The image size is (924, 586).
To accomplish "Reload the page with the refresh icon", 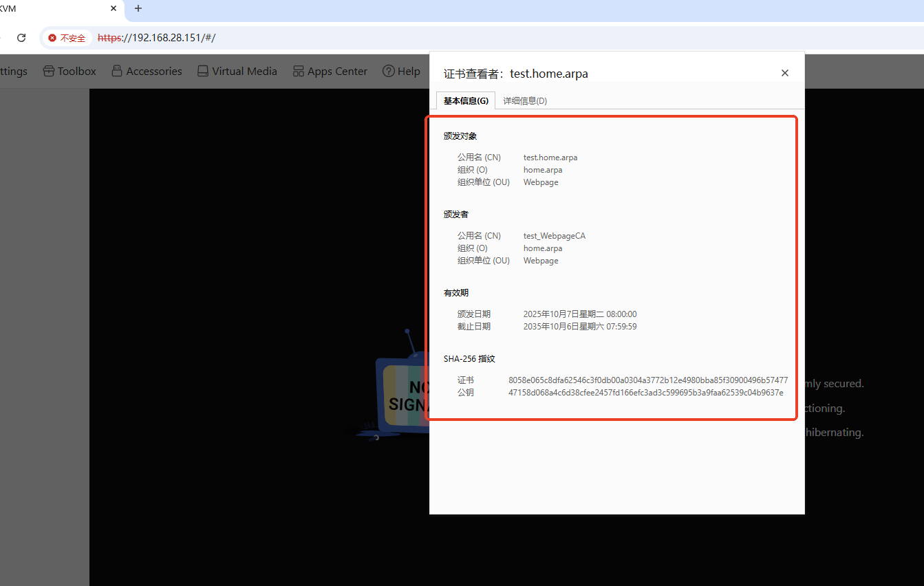I will [x=21, y=38].
